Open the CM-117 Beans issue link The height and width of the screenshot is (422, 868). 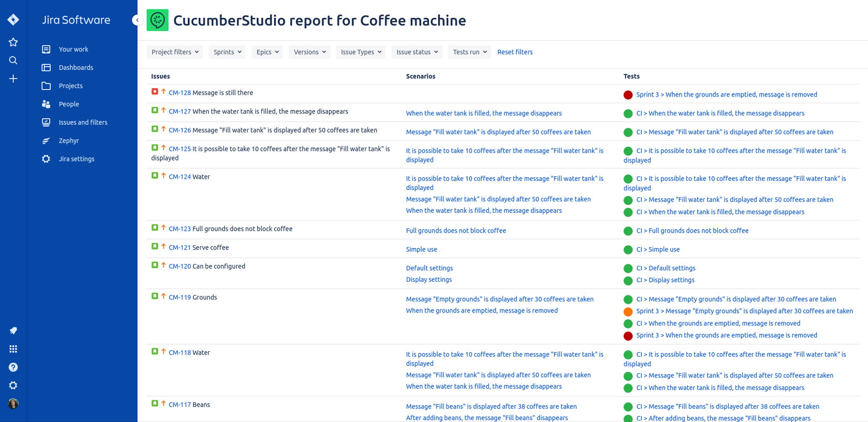180,405
